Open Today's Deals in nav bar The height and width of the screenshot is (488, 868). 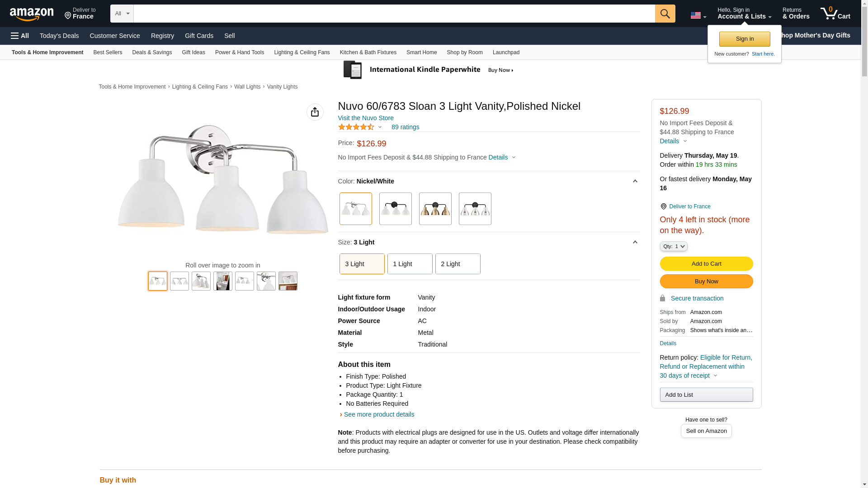click(x=59, y=36)
